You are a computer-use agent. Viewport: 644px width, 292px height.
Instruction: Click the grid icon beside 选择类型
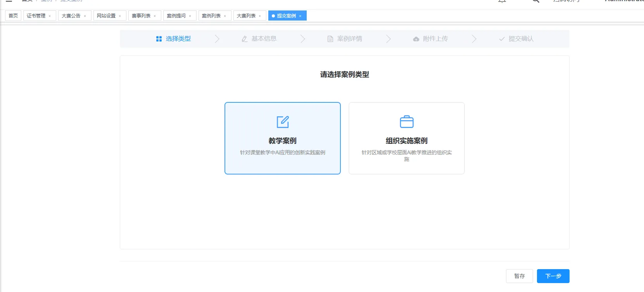pyautogui.click(x=159, y=39)
